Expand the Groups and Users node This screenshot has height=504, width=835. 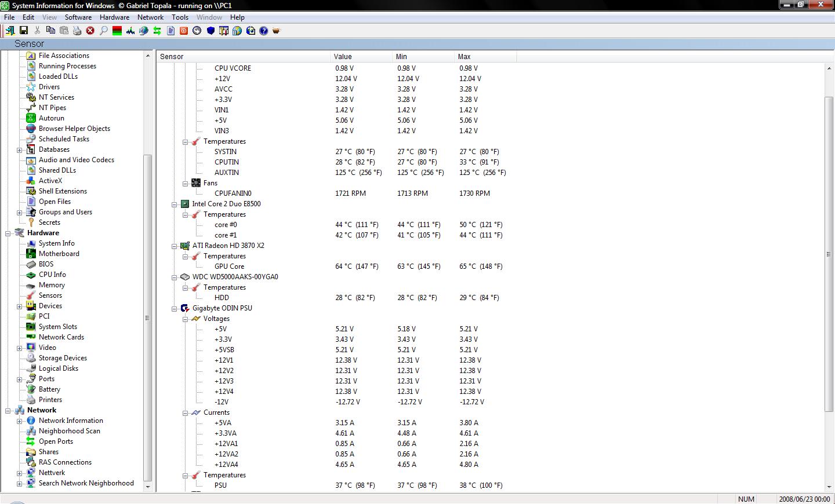pyautogui.click(x=19, y=213)
